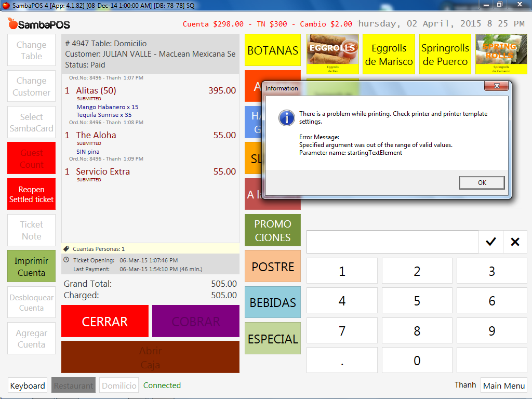532x399 pixels.
Task: Open the BEBIDAS category
Action: click(272, 302)
